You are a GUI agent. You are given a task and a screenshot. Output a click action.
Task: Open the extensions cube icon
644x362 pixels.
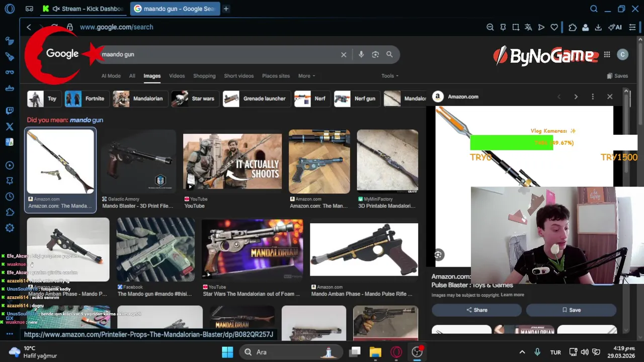coord(573,27)
